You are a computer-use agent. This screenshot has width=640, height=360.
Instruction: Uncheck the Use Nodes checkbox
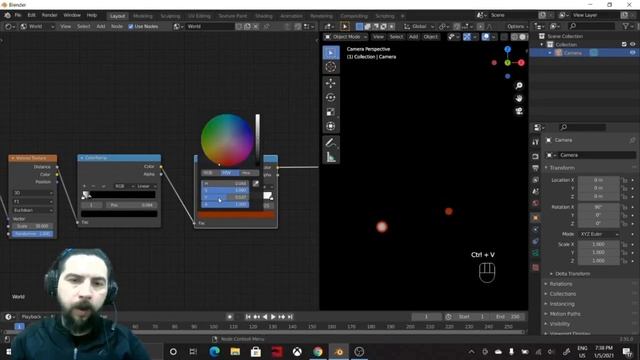(131, 26)
